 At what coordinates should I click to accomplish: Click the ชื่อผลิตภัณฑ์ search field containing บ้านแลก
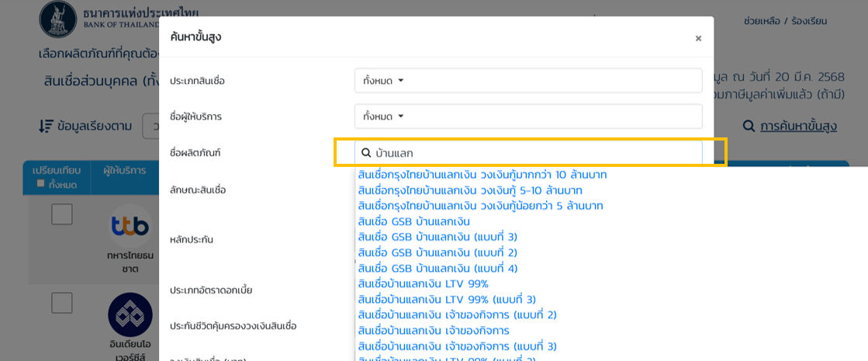(x=528, y=153)
